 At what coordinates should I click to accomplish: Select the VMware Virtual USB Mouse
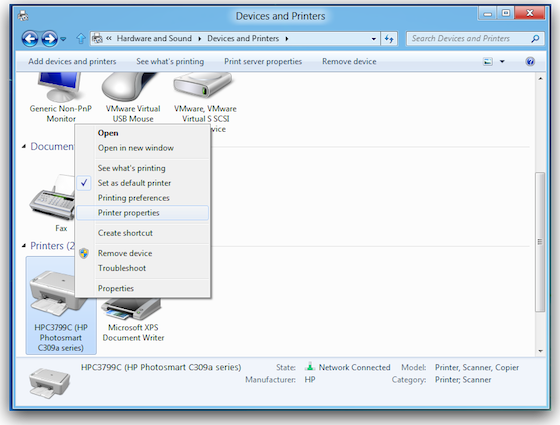point(133,98)
